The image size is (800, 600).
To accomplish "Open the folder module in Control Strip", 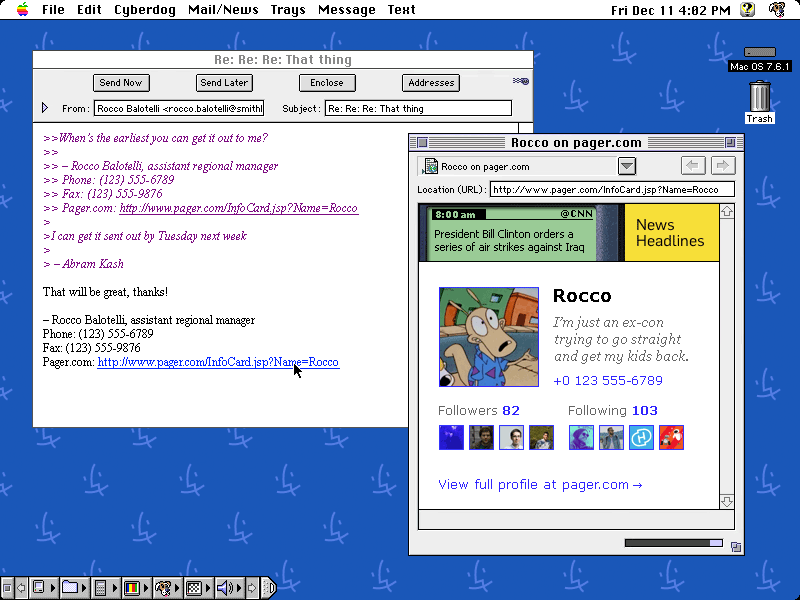I will [x=74, y=588].
